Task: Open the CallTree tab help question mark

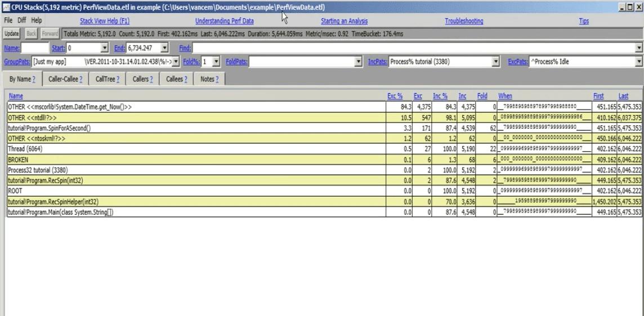Action: pyautogui.click(x=118, y=79)
